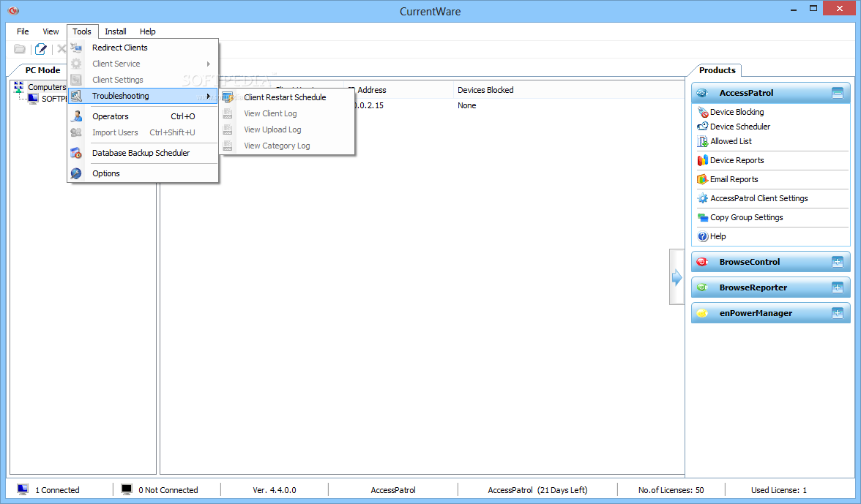Click the AccessPatrol eye logo icon
This screenshot has width=861, height=504.
coord(701,93)
